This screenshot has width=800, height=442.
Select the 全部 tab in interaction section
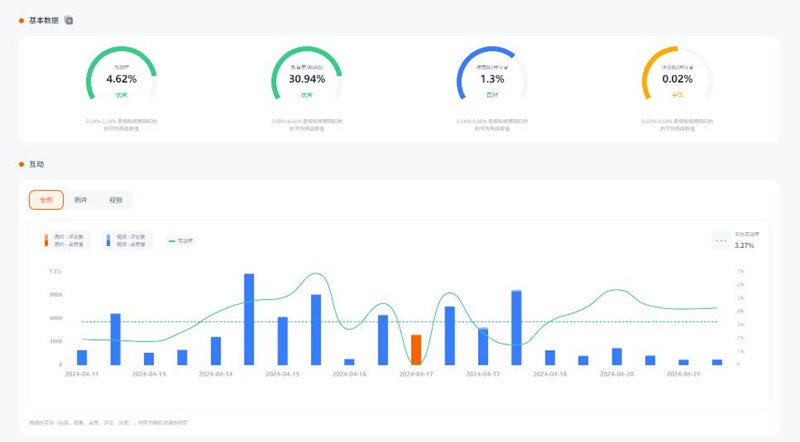[x=46, y=200]
